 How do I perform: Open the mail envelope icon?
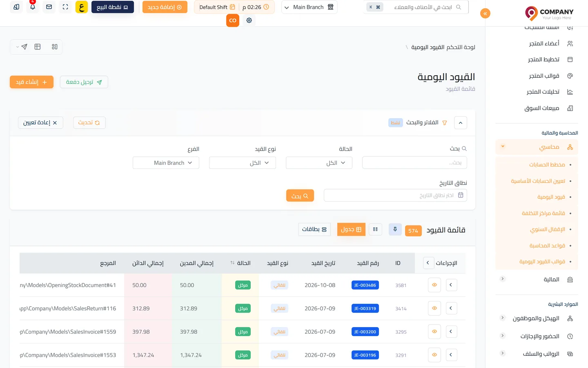[x=49, y=7]
